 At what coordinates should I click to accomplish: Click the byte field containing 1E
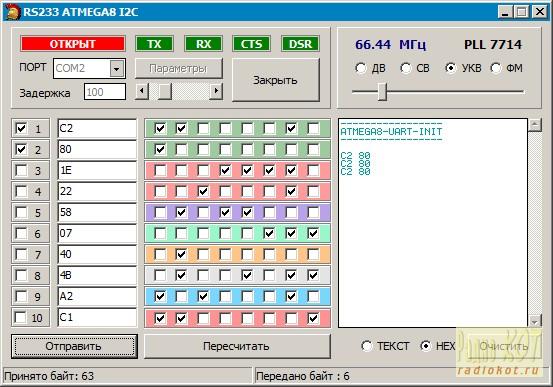pyautogui.click(x=97, y=170)
